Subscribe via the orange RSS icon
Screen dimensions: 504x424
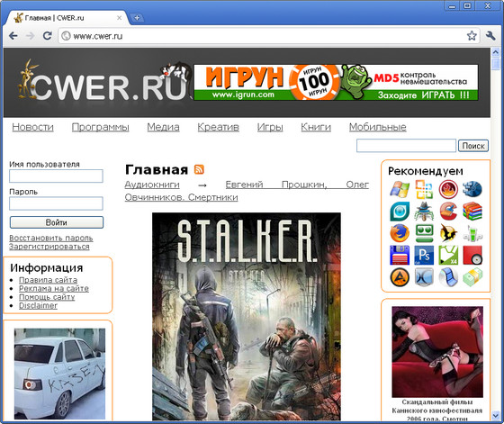199,169
